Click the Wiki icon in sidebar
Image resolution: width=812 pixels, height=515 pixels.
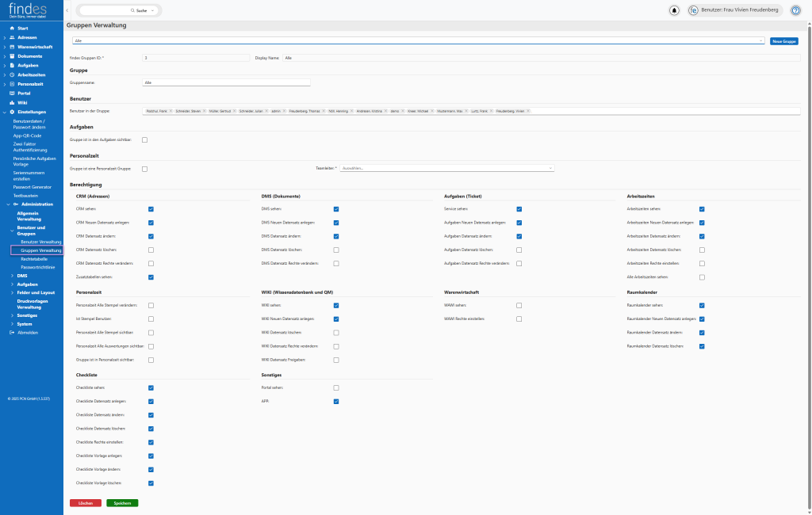click(12, 102)
